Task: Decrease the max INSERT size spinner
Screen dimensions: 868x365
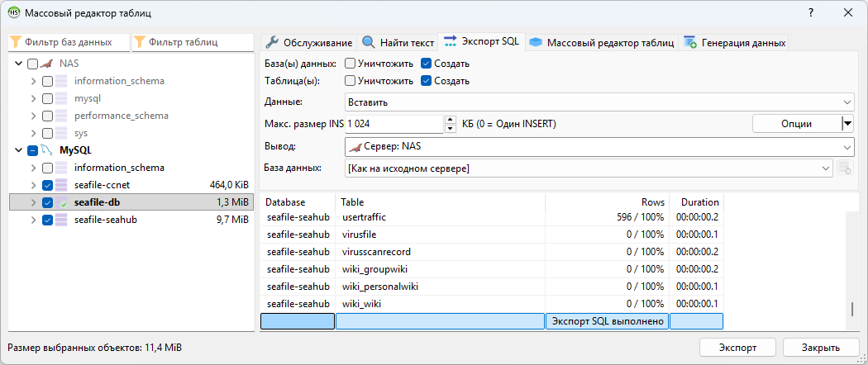Action: [x=450, y=129]
